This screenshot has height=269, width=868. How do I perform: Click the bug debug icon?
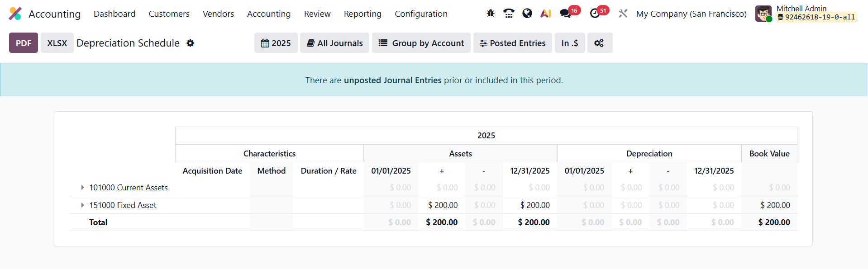pyautogui.click(x=491, y=14)
